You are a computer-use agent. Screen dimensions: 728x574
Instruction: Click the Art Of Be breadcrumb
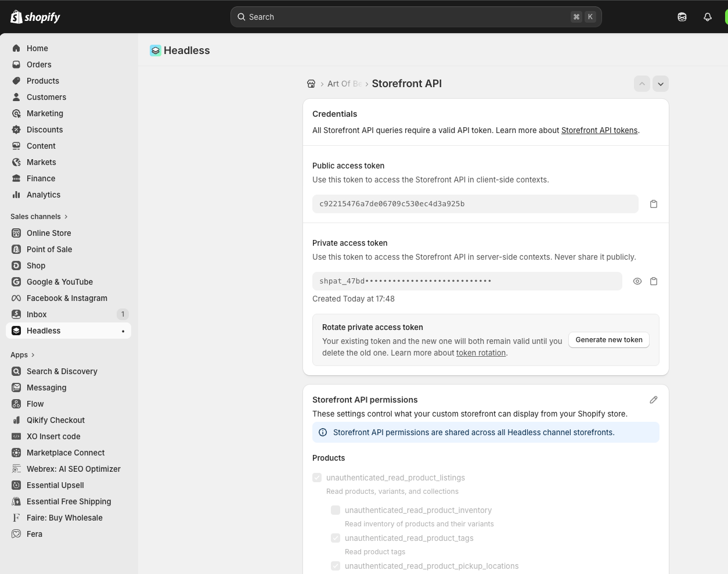point(344,84)
